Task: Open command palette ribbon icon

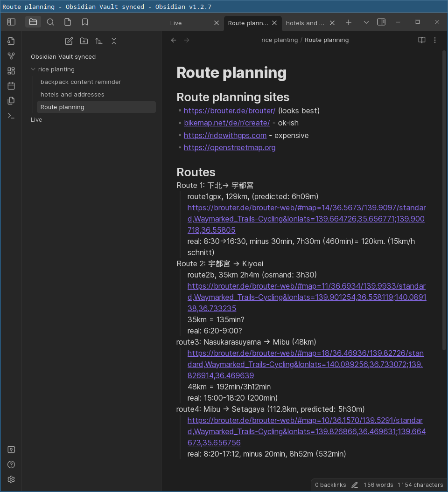Action: click(11, 116)
